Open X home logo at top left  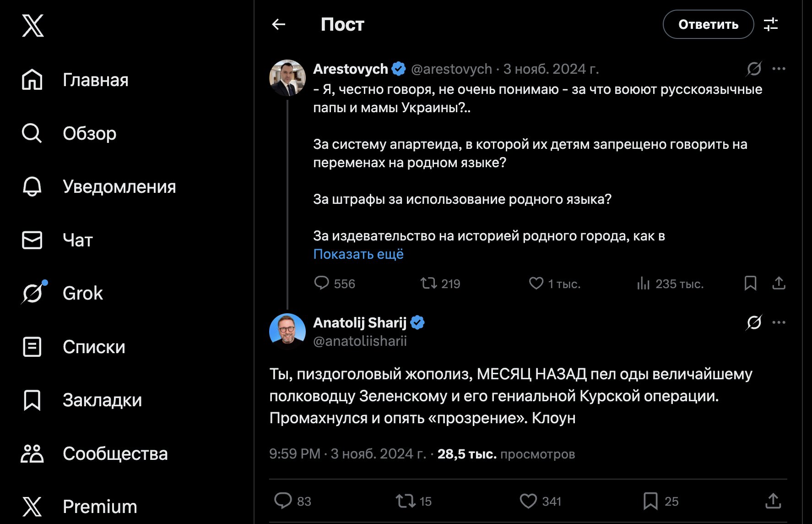click(33, 25)
